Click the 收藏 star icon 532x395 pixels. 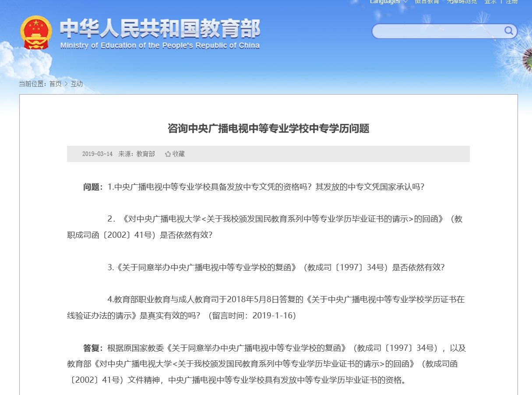(x=167, y=154)
